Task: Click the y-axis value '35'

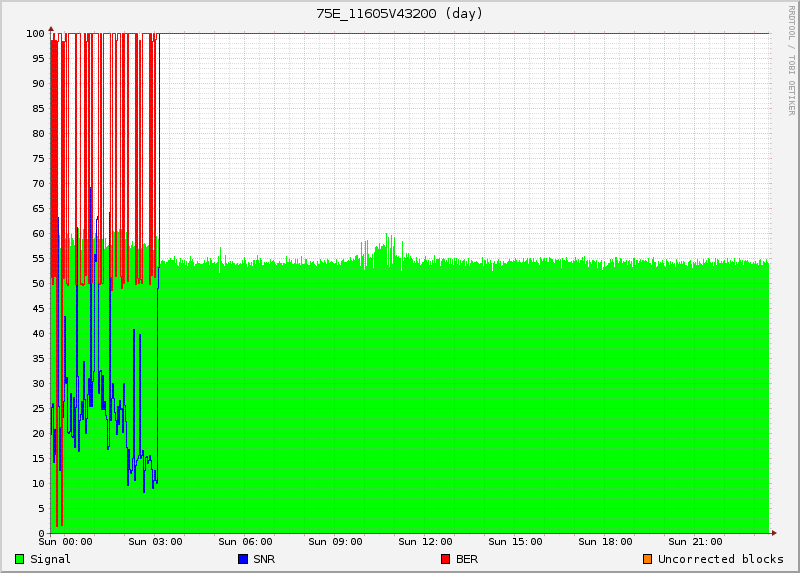Action: click(x=38, y=359)
